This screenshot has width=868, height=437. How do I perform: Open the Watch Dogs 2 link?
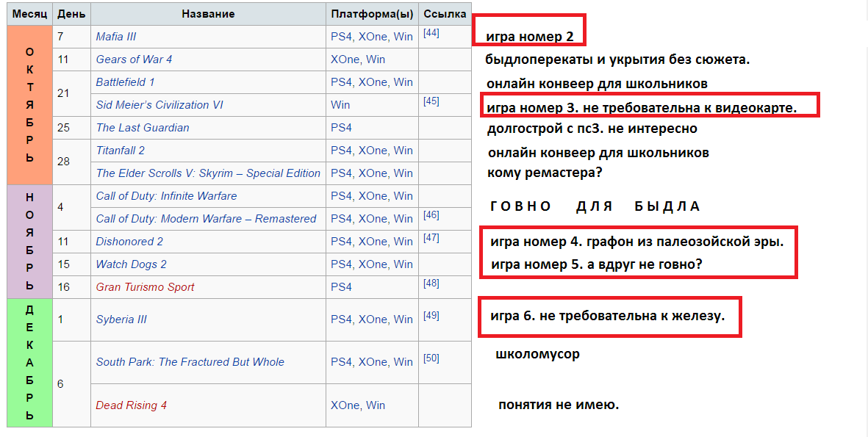pos(132,264)
